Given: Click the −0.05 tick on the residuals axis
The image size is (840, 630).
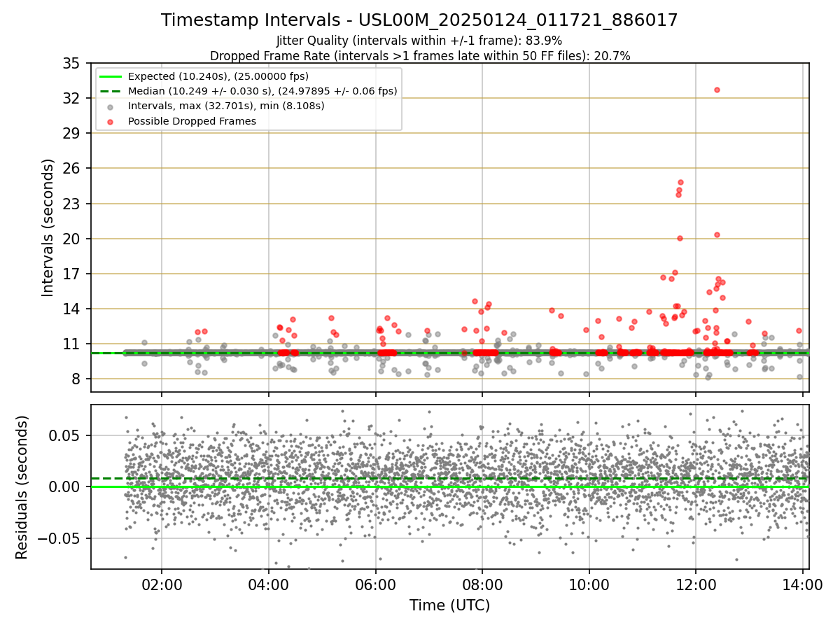Looking at the screenshot, I should tap(60, 538).
